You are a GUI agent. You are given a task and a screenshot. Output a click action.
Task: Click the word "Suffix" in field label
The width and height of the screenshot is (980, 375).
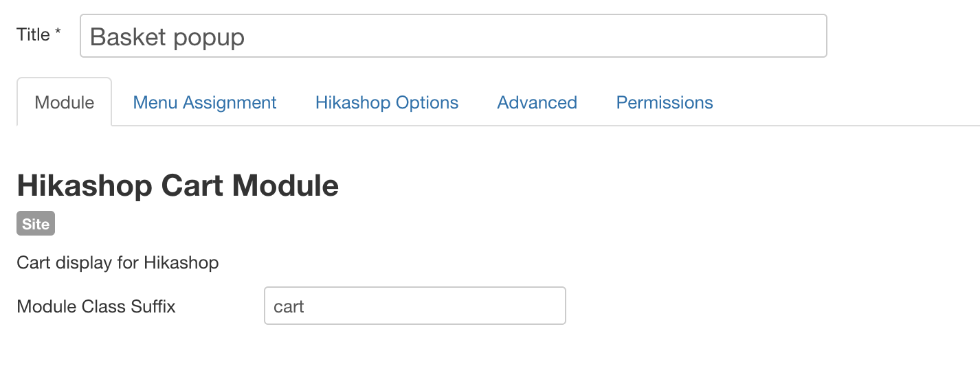(154, 306)
